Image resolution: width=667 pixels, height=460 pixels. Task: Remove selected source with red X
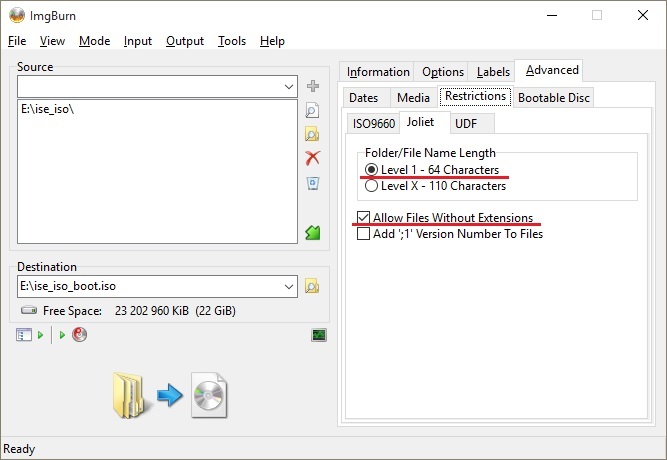pos(313,158)
